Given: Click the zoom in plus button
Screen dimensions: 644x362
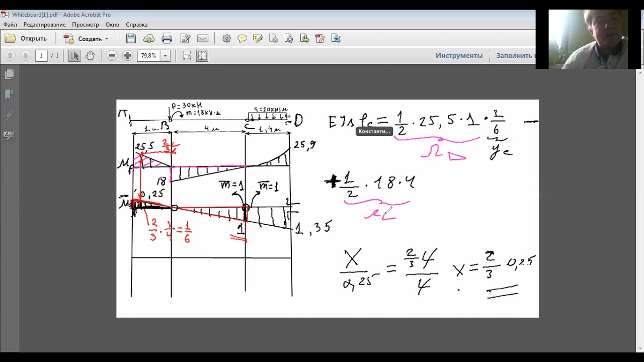Looking at the screenshot, I should tap(127, 56).
